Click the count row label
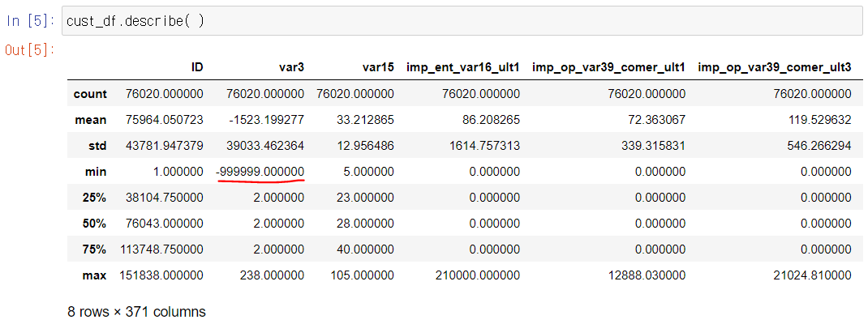 point(90,94)
